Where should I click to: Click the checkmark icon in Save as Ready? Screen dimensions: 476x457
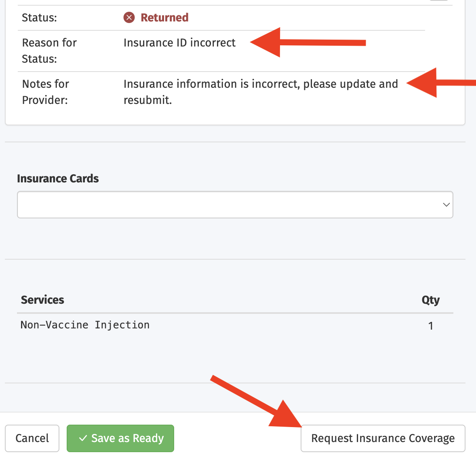tap(84, 438)
